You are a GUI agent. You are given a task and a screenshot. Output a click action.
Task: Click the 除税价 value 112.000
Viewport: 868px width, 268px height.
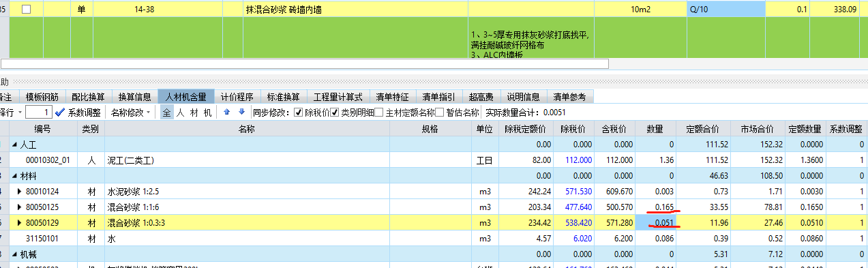(573, 160)
